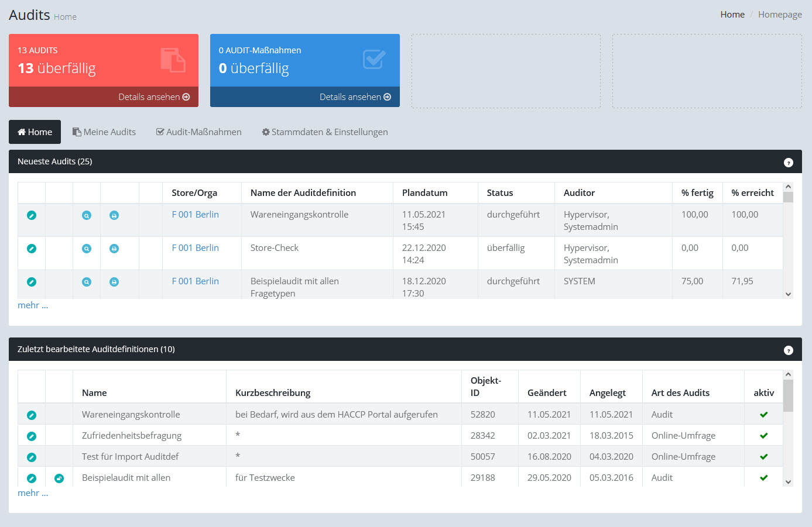The height and width of the screenshot is (527, 812).
Task: View details of the 13 overdue audits
Action: tap(154, 97)
